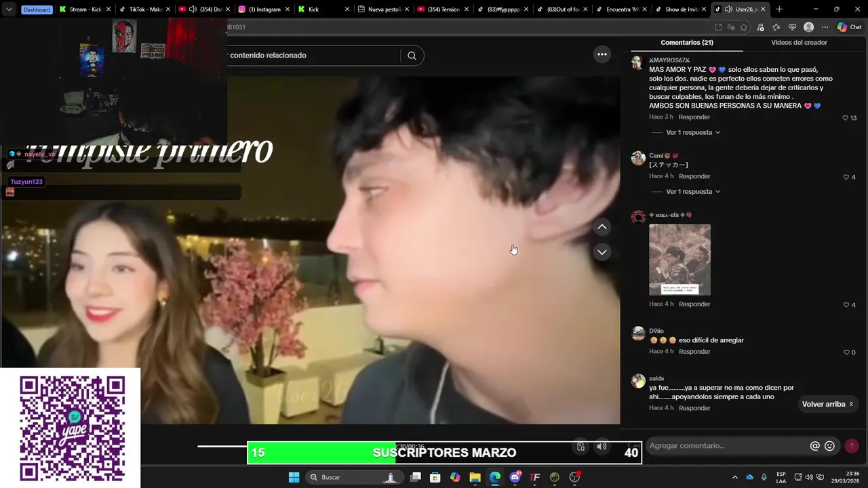868x488 pixels.
Task: Add this page to favorites star
Action: coord(744,27)
